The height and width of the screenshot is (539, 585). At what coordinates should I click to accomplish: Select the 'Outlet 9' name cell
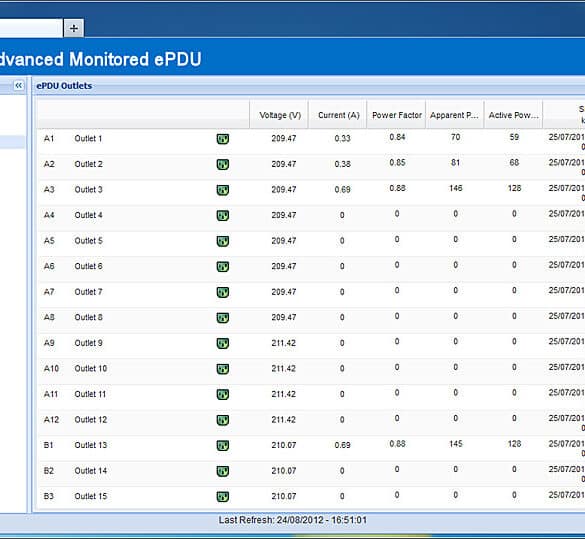pyautogui.click(x=88, y=343)
